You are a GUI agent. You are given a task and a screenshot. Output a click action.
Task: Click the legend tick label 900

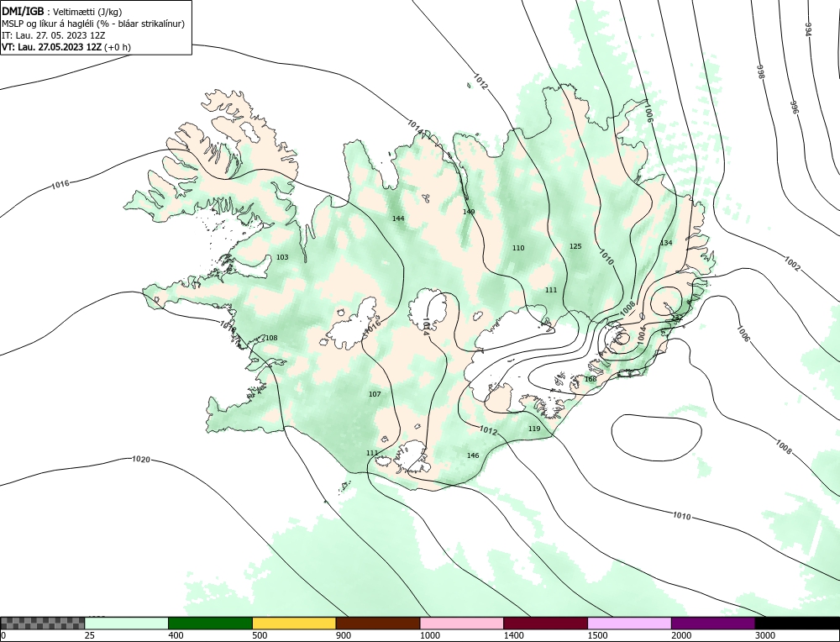[344, 636]
